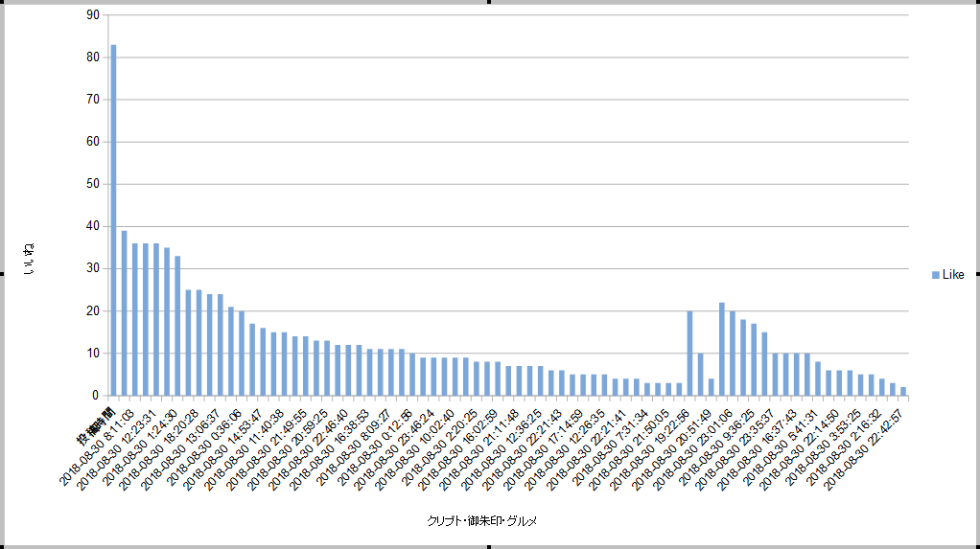Select the last, shortest bar on the right
This screenshot has height=549, width=980.
point(903,391)
